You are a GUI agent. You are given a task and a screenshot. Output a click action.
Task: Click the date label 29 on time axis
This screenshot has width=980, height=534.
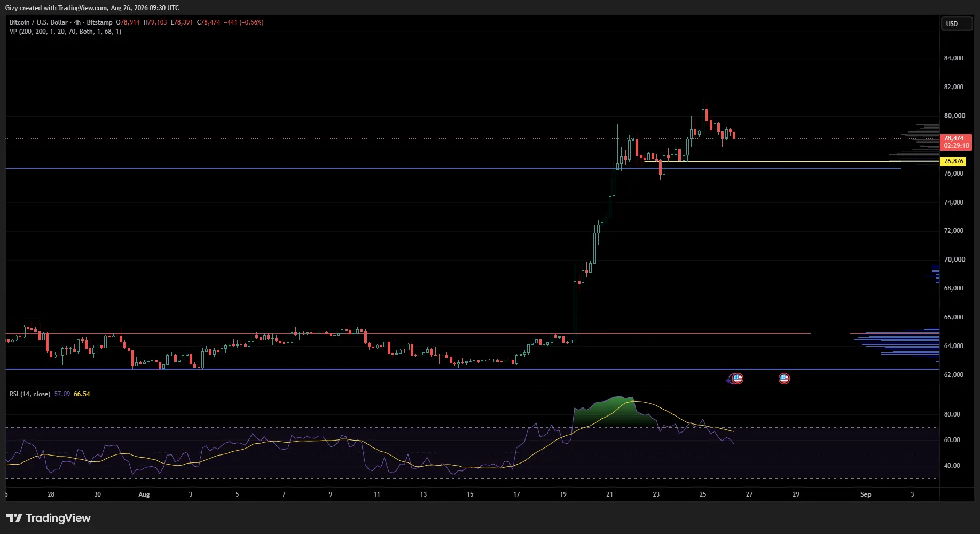796,494
